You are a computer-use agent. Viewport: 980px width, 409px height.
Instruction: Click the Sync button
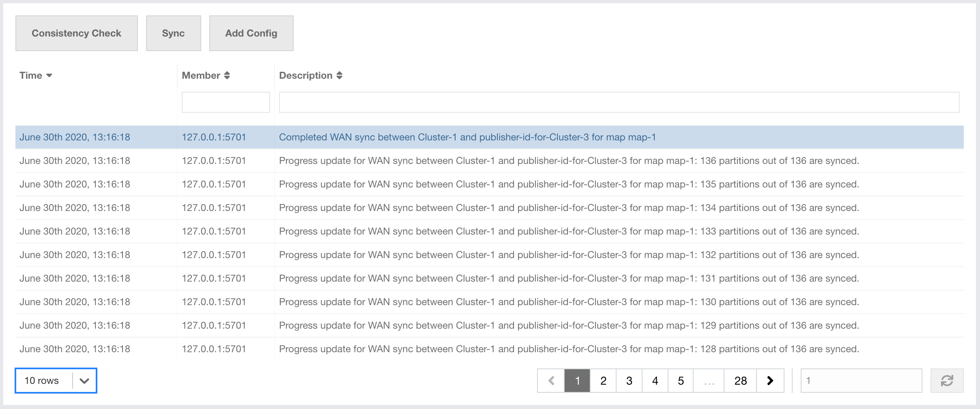(x=173, y=33)
